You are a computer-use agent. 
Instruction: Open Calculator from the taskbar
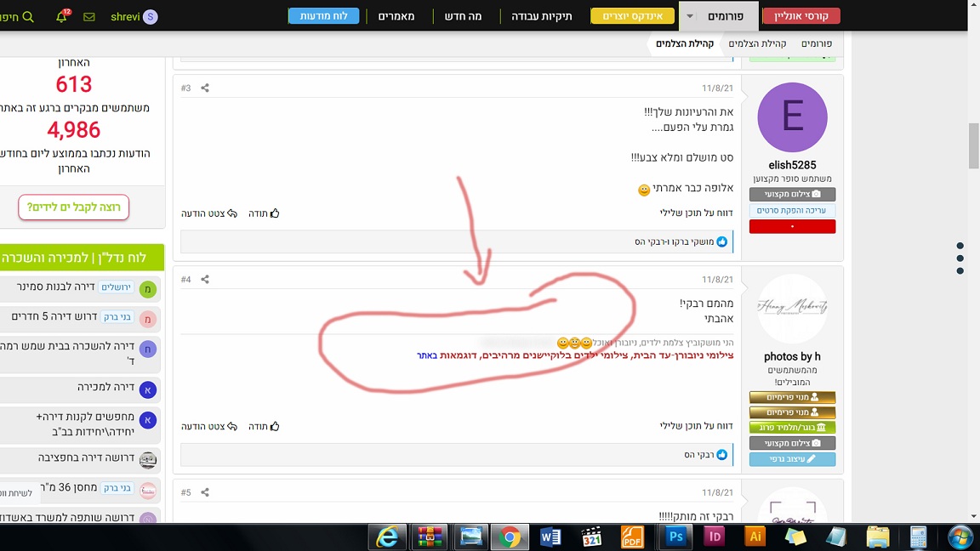point(918,537)
